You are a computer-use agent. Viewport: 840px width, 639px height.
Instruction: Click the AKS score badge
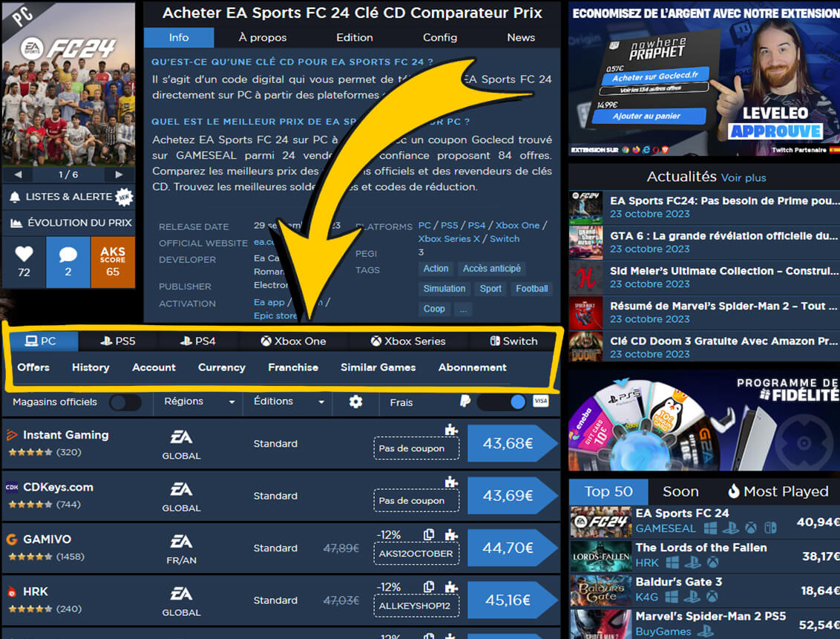[x=113, y=262]
